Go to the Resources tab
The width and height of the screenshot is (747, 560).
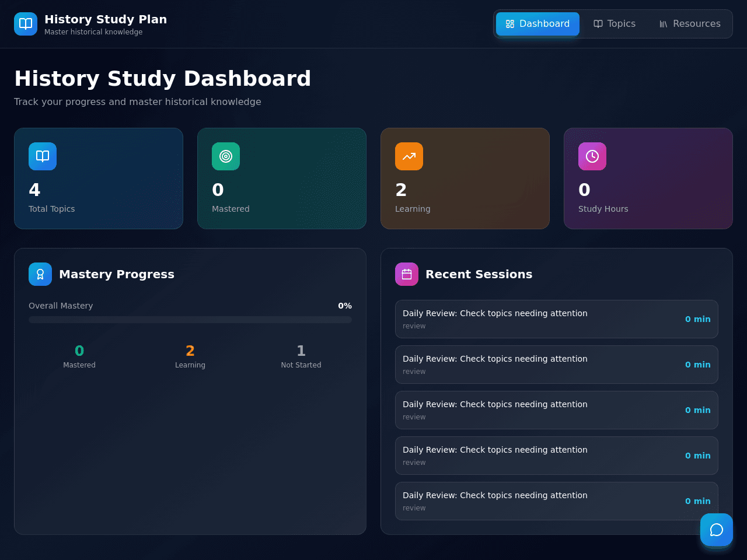[x=690, y=24]
